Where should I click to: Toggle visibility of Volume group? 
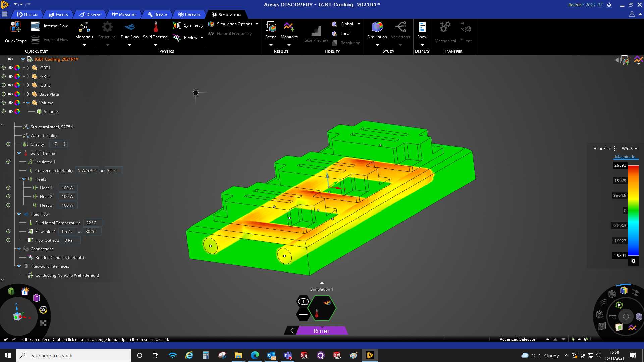click(10, 103)
